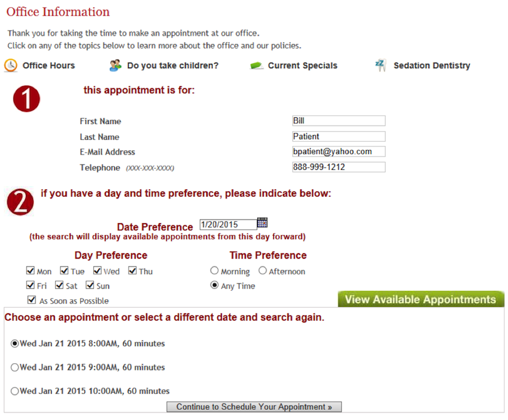Select the Morning time preference
Image resolution: width=508 pixels, height=420 pixels.
coord(215,271)
